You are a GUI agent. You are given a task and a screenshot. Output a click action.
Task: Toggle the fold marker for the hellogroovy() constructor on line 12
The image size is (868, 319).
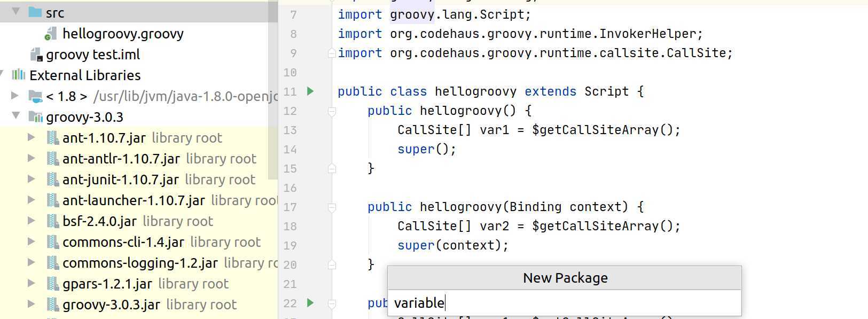[x=332, y=111]
